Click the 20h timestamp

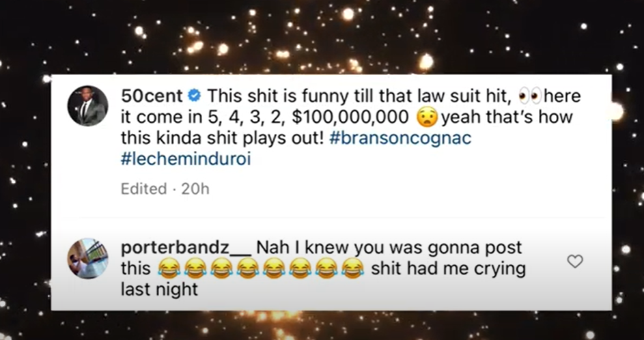coord(195,189)
